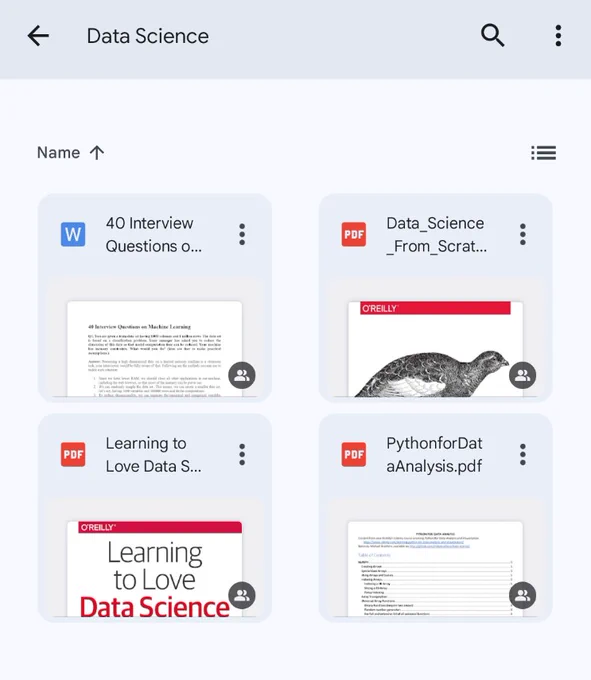This screenshot has height=680, width=591.
Task: Open more options for Data_Science_From_Scratch file
Action: click(523, 235)
